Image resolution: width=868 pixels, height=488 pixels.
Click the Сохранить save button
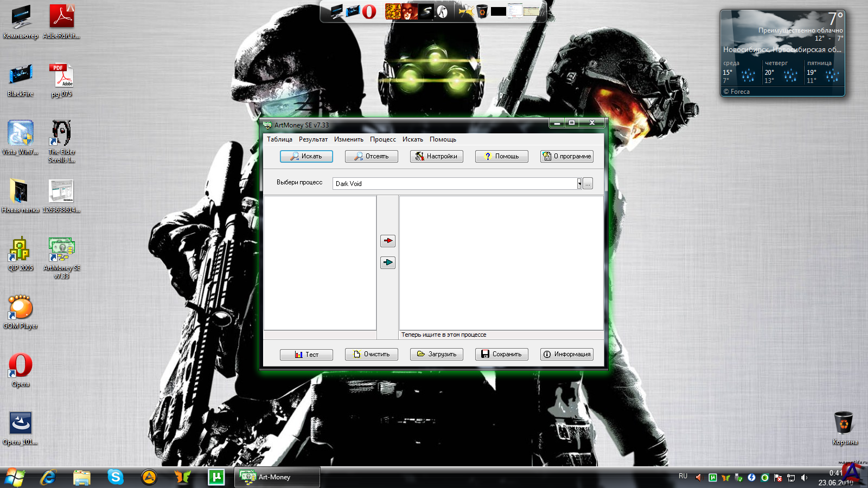(502, 354)
